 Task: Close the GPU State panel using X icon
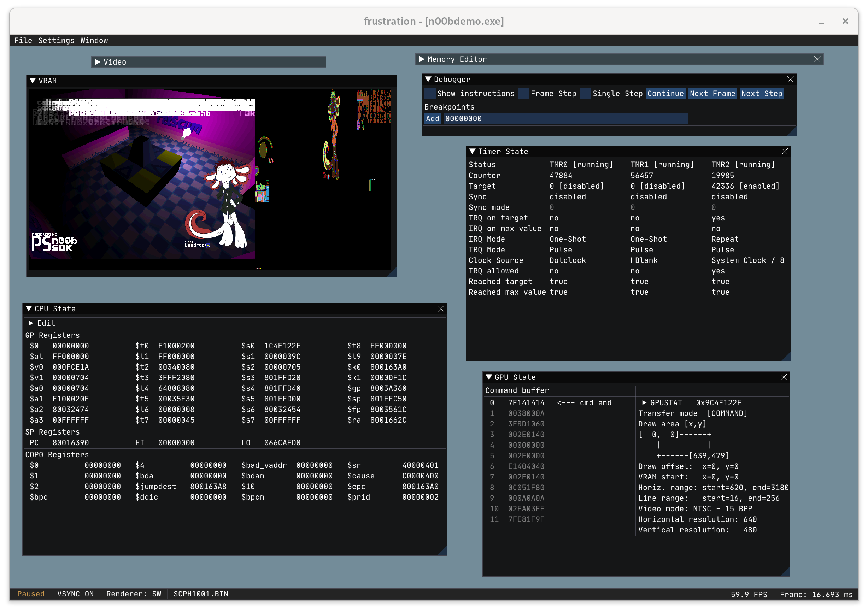(783, 377)
